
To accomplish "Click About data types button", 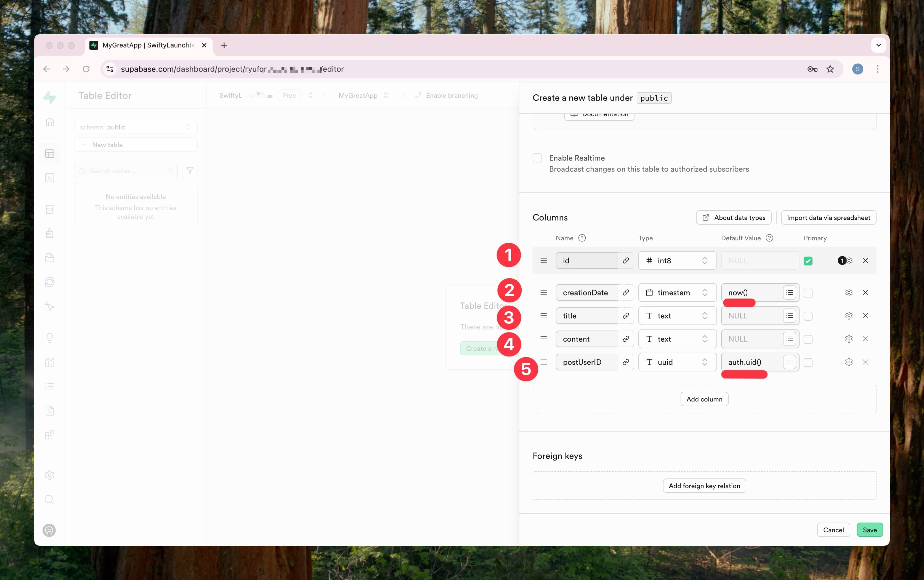I will 733,217.
